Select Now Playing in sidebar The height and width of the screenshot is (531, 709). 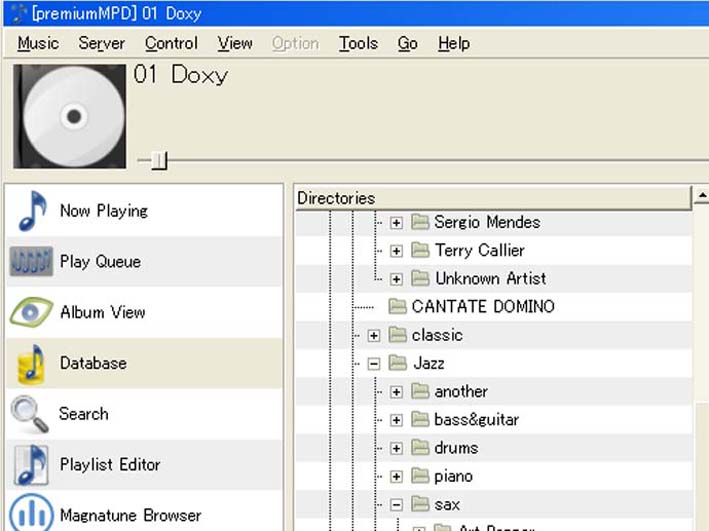[x=144, y=211]
